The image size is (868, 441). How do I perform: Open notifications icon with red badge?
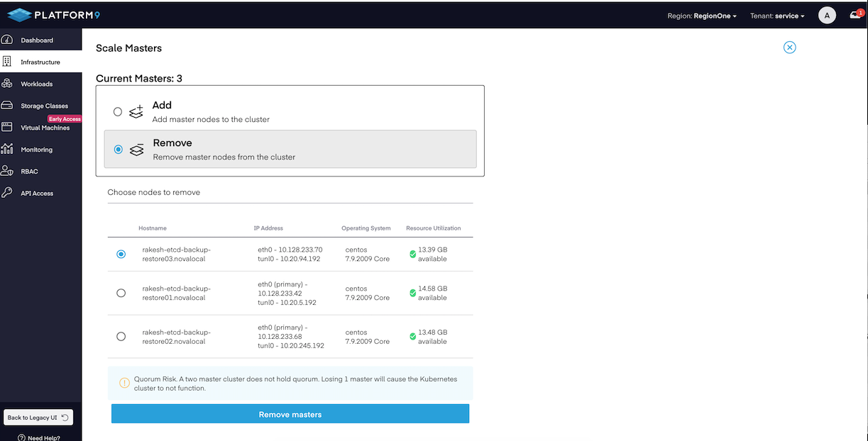[855, 15]
